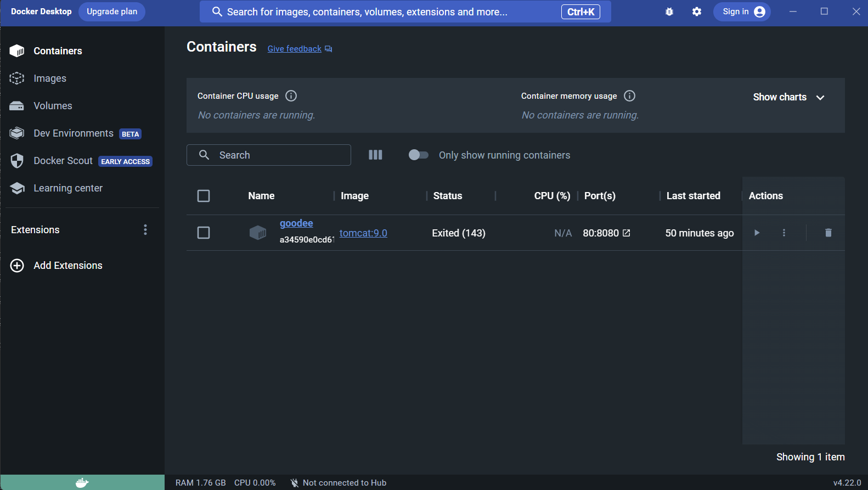Open the tomcat:9.0 image link
This screenshot has height=490, width=868.
363,233
